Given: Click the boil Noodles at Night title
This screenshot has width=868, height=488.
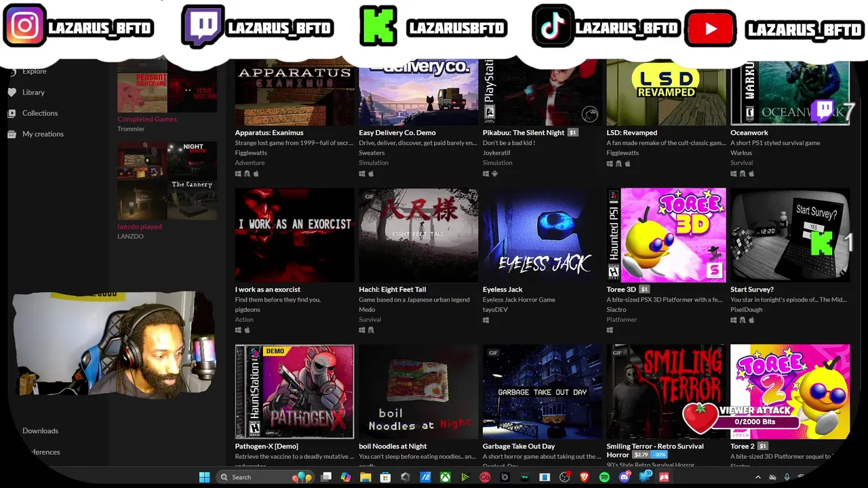Looking at the screenshot, I should point(393,447).
